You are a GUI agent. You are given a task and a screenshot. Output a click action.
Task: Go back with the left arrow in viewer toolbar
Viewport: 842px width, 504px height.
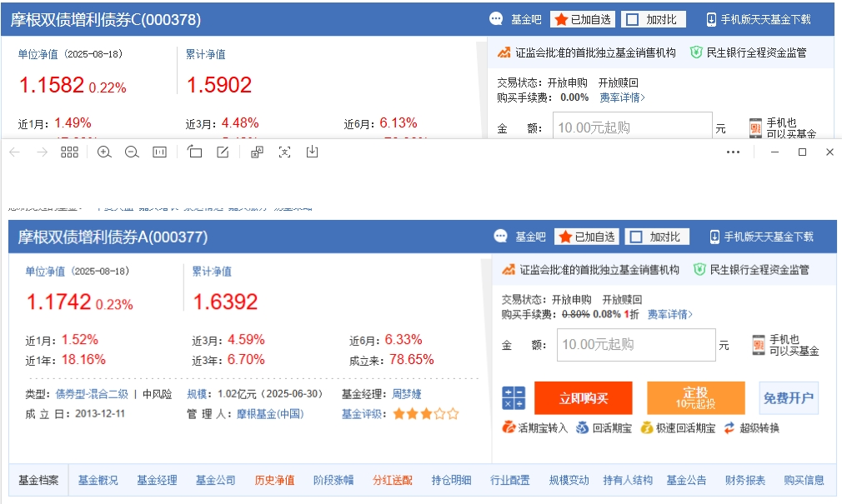click(x=15, y=152)
